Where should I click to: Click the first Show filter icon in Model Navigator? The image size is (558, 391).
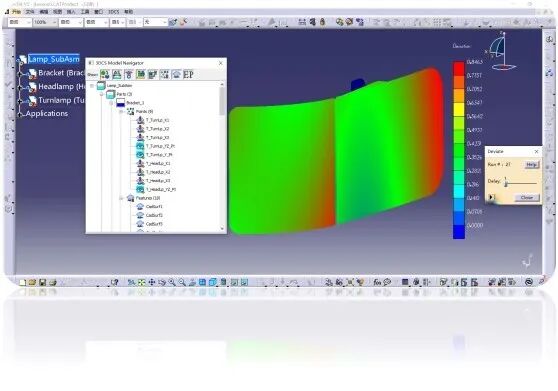click(105, 74)
